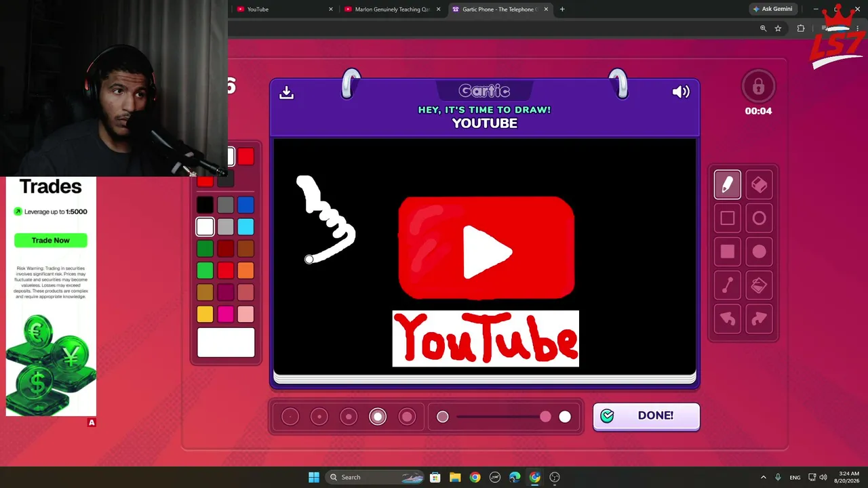
Task: Click the Trade Now ad button
Action: click(x=51, y=240)
